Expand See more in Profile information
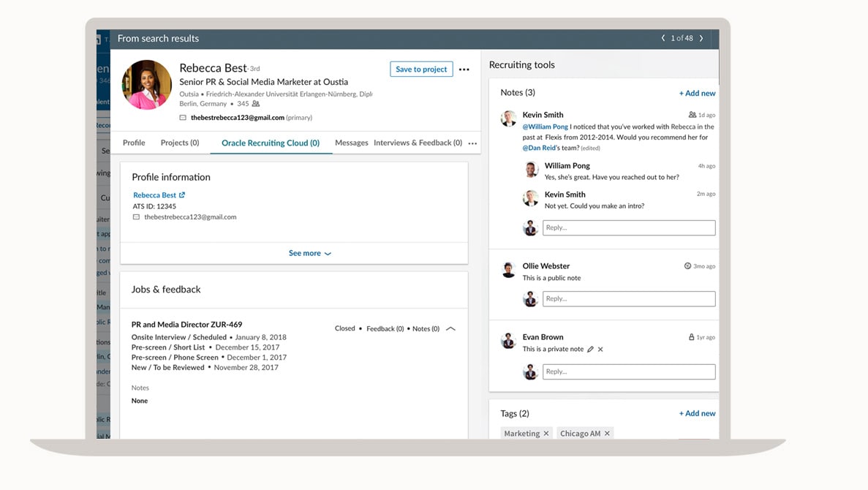The height and width of the screenshot is (490, 868). point(309,253)
